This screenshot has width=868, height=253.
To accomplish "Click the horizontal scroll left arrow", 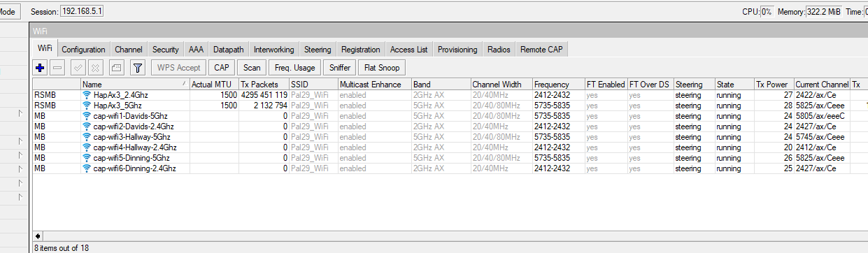I will 38,236.
